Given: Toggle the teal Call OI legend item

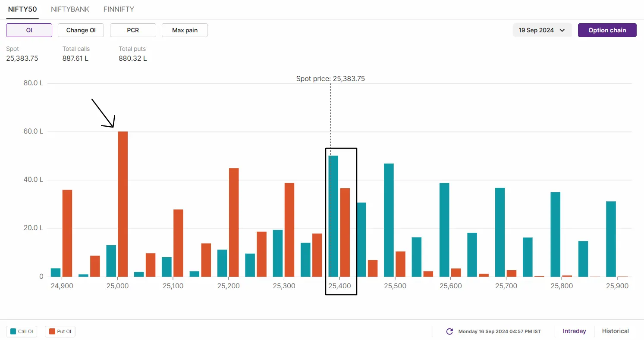Looking at the screenshot, I should tap(22, 331).
